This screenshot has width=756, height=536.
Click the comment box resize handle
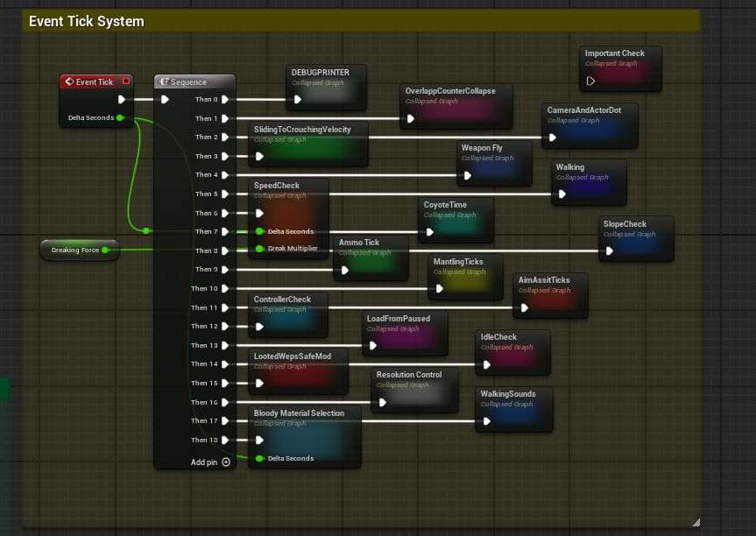[x=696, y=522]
